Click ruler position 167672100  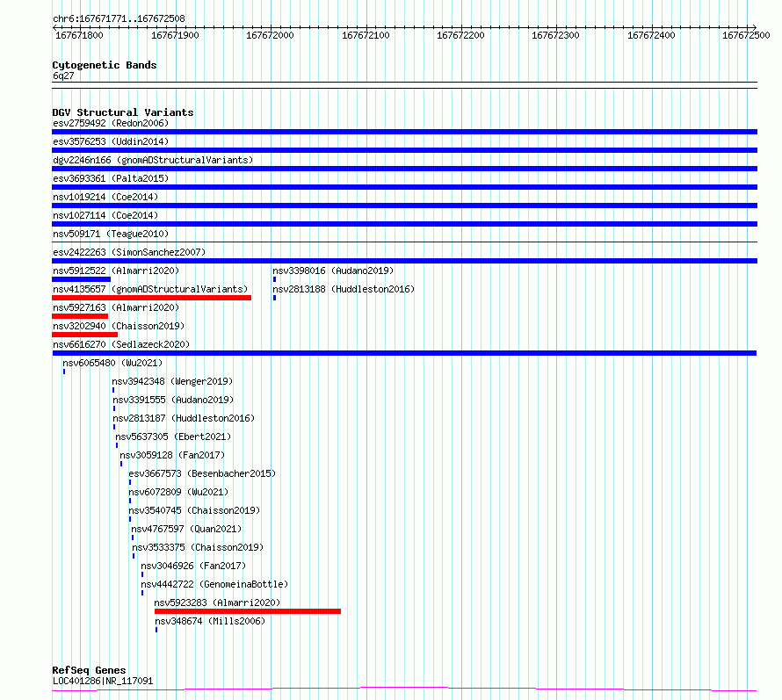click(x=366, y=35)
